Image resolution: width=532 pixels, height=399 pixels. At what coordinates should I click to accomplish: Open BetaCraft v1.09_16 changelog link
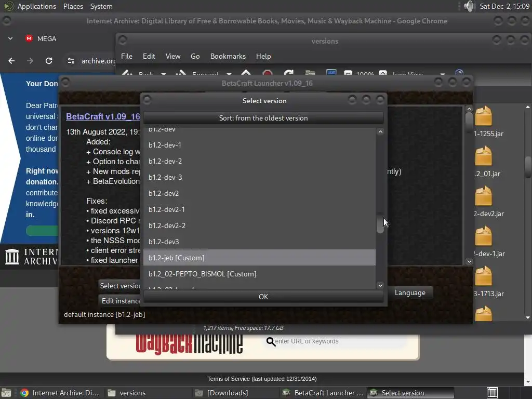pyautogui.click(x=103, y=116)
